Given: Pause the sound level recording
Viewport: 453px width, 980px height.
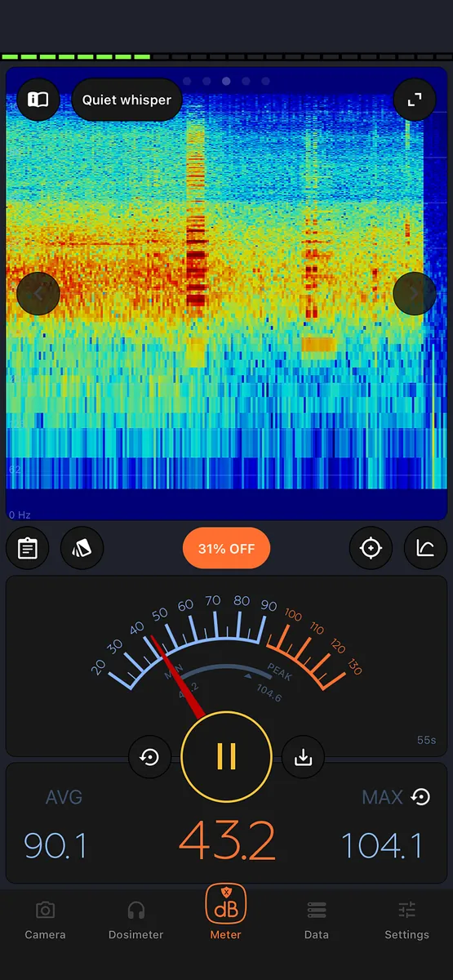Looking at the screenshot, I should (226, 757).
